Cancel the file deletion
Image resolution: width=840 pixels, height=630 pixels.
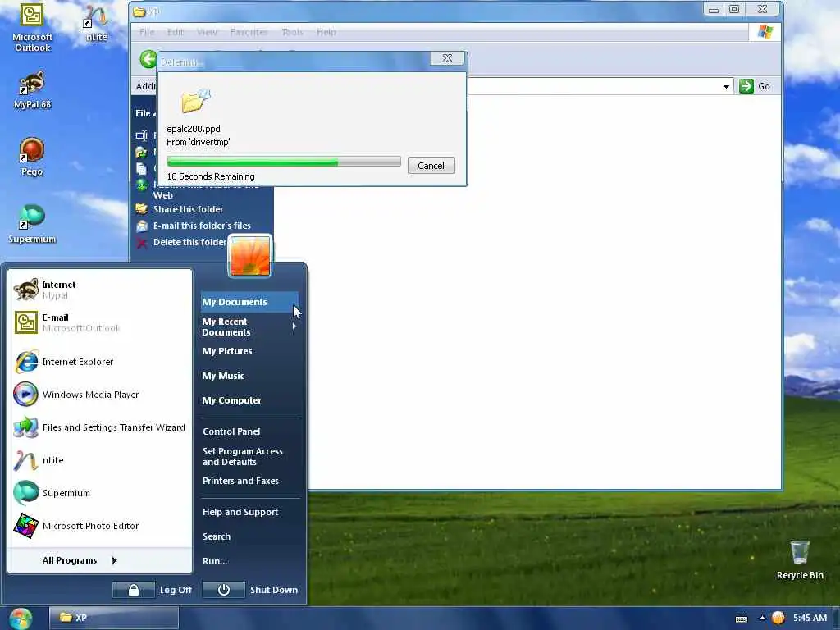point(431,166)
